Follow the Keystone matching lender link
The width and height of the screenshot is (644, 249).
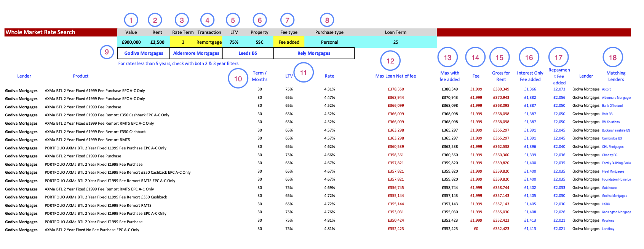click(608, 220)
